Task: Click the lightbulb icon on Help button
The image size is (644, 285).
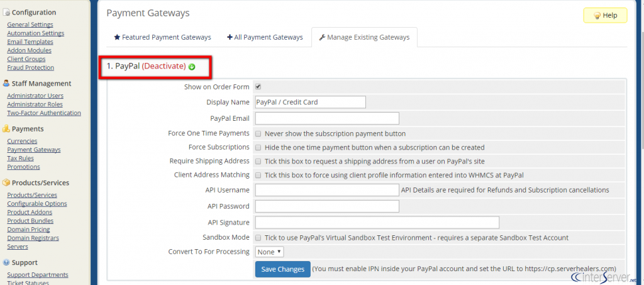Action: (x=597, y=16)
